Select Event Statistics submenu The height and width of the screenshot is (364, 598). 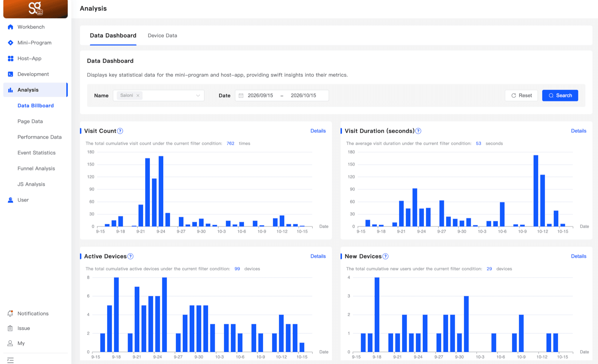(36, 153)
